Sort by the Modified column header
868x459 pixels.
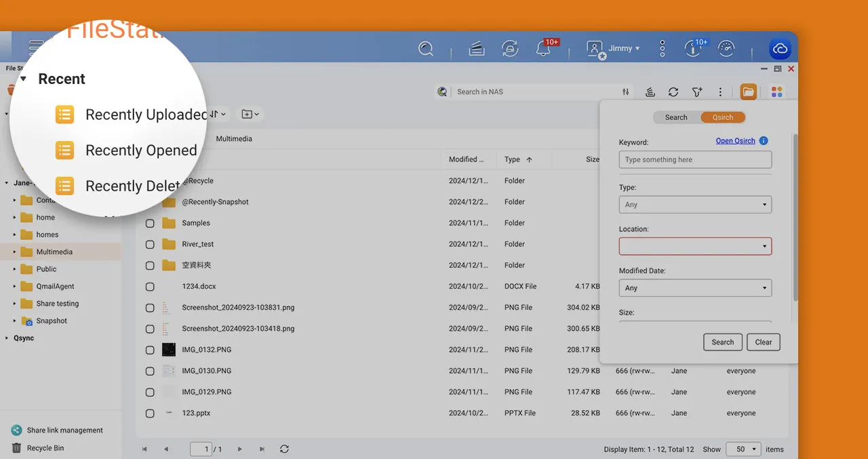click(467, 159)
